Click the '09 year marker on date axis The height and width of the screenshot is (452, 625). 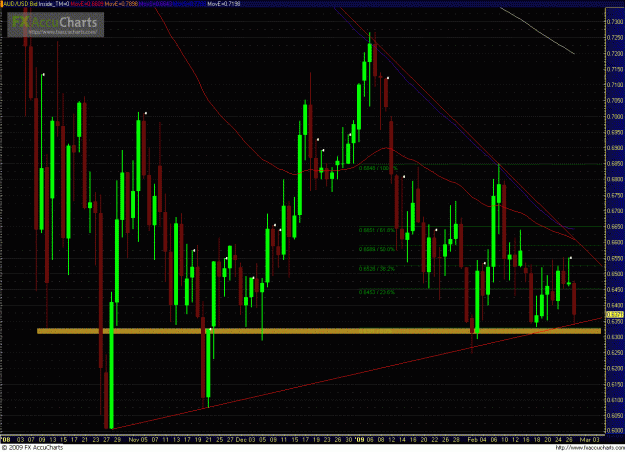click(x=360, y=439)
